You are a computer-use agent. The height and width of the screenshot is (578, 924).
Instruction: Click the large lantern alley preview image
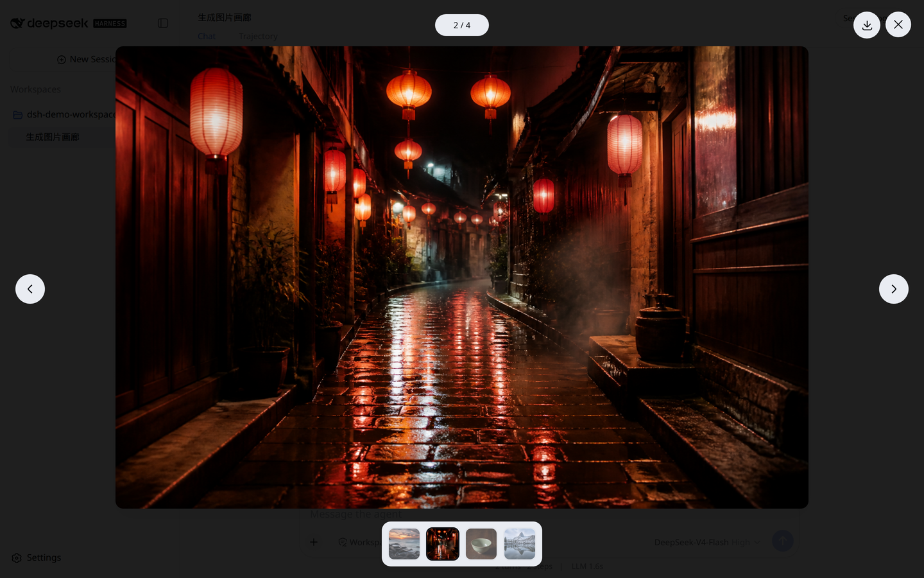click(462, 277)
